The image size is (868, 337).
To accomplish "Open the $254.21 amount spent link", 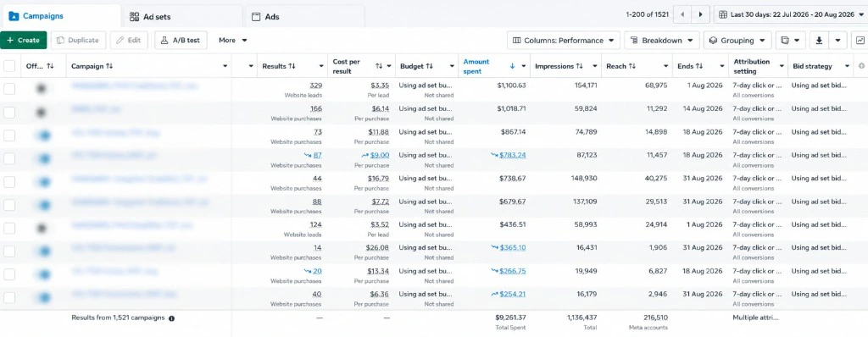I will click(513, 295).
